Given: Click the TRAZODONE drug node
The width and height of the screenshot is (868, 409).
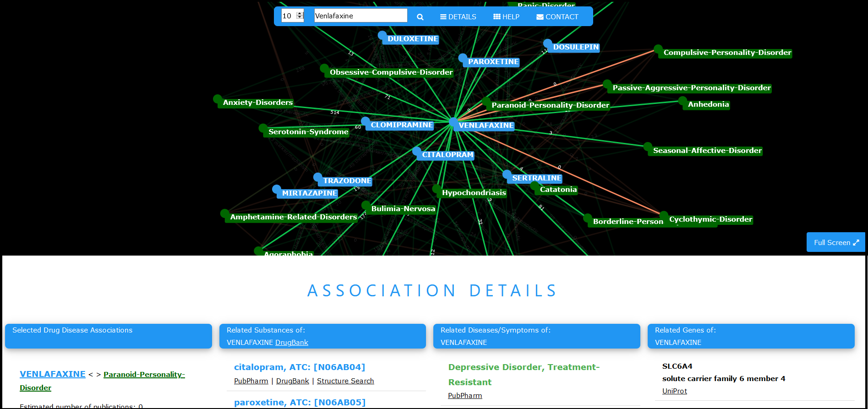Looking at the screenshot, I should coord(347,181).
